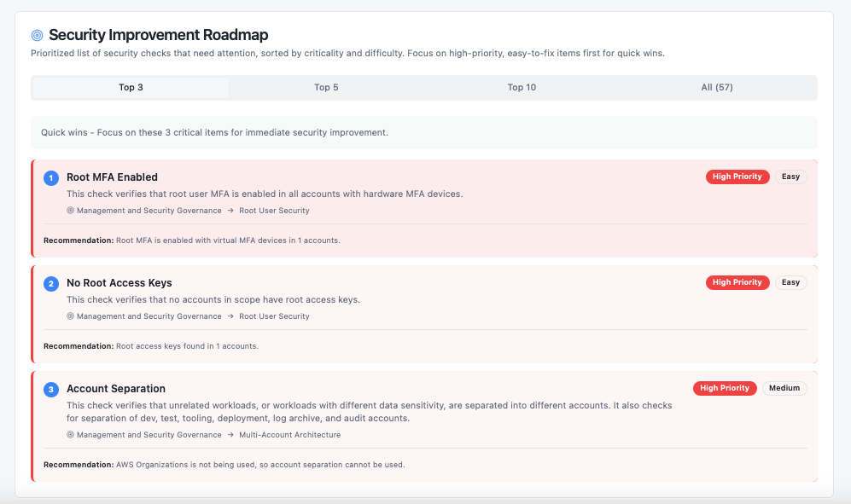851x504 pixels.
Task: Click the Medium difficulty badge on Account Separation
Action: point(784,388)
